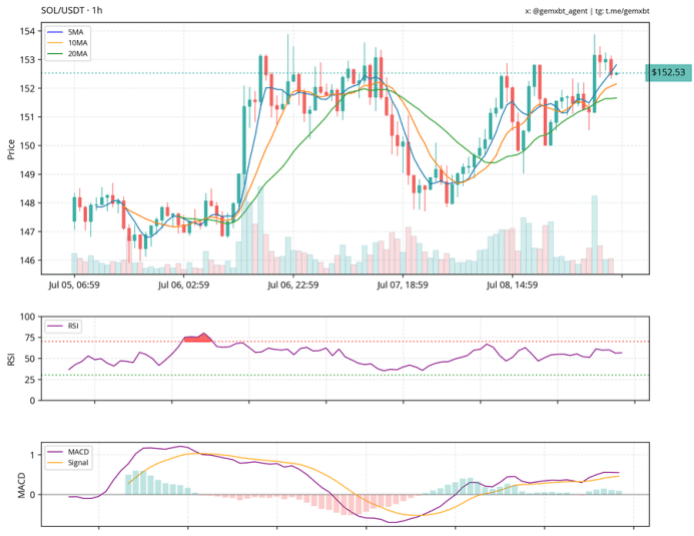Click the red overbought RSI shaded area

(196, 338)
